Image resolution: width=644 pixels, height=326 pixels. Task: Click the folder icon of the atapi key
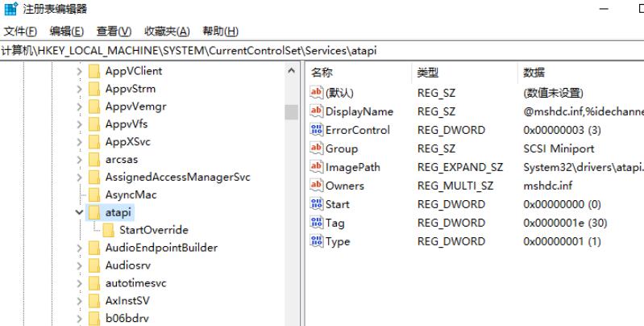point(93,212)
